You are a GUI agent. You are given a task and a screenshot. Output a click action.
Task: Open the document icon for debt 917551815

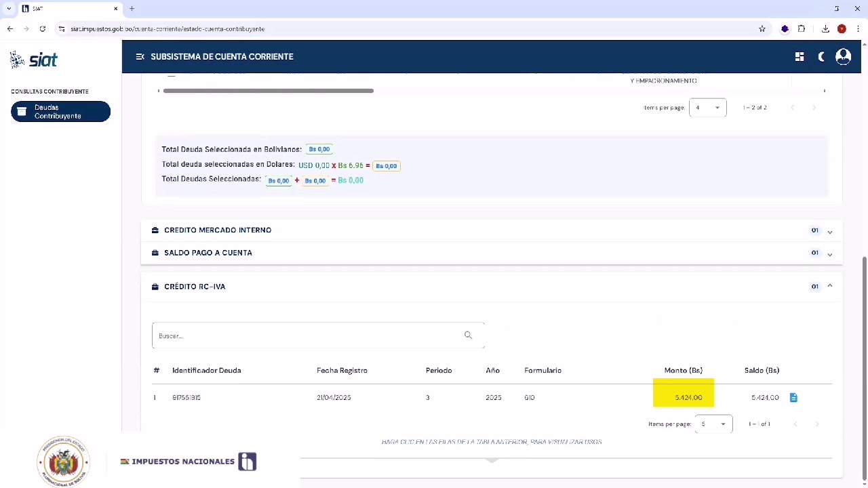[x=793, y=398]
